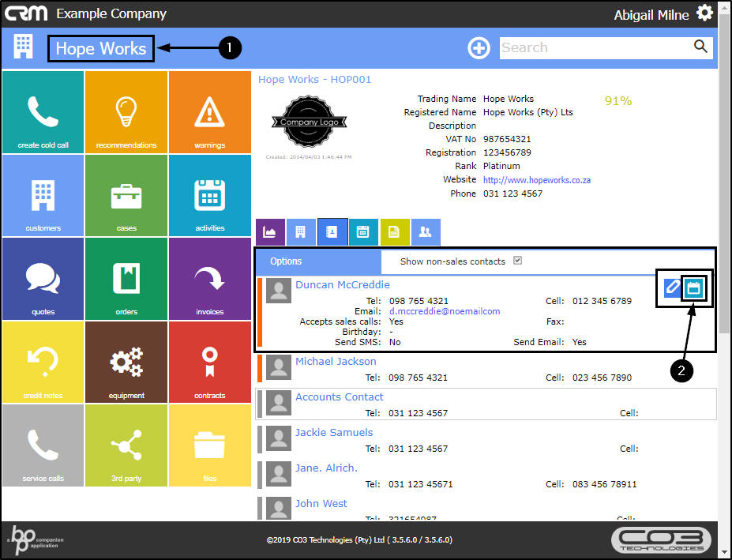The image size is (732, 560).
Task: Click Michael Jackson's avatar image
Action: [x=279, y=367]
